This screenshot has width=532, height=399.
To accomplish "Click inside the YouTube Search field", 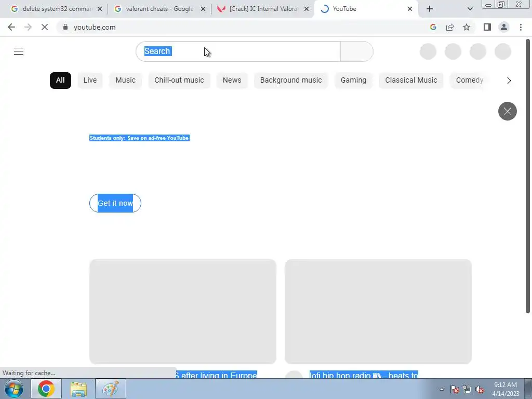I will (x=238, y=51).
